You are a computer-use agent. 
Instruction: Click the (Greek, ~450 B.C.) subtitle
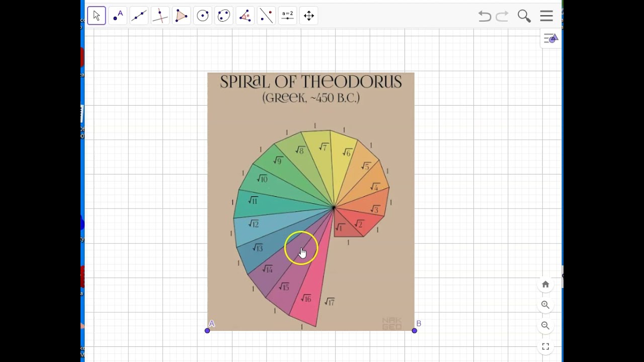click(311, 98)
